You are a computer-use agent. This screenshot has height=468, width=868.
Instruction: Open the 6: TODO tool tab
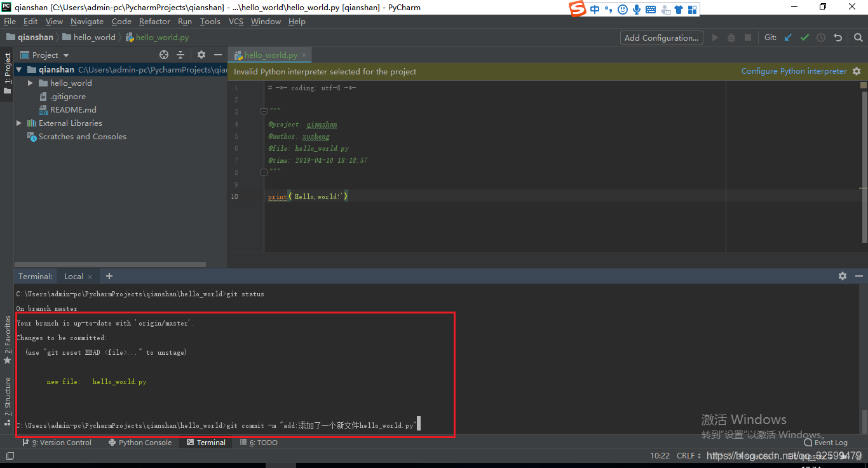259,443
